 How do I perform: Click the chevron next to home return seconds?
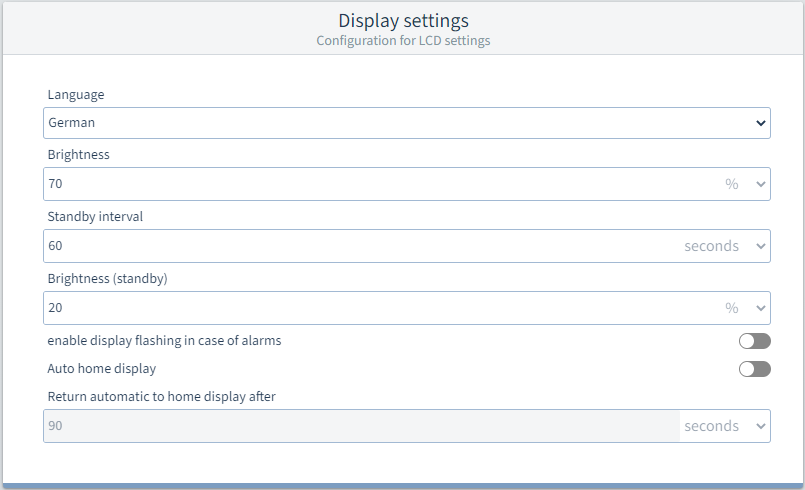point(761,426)
